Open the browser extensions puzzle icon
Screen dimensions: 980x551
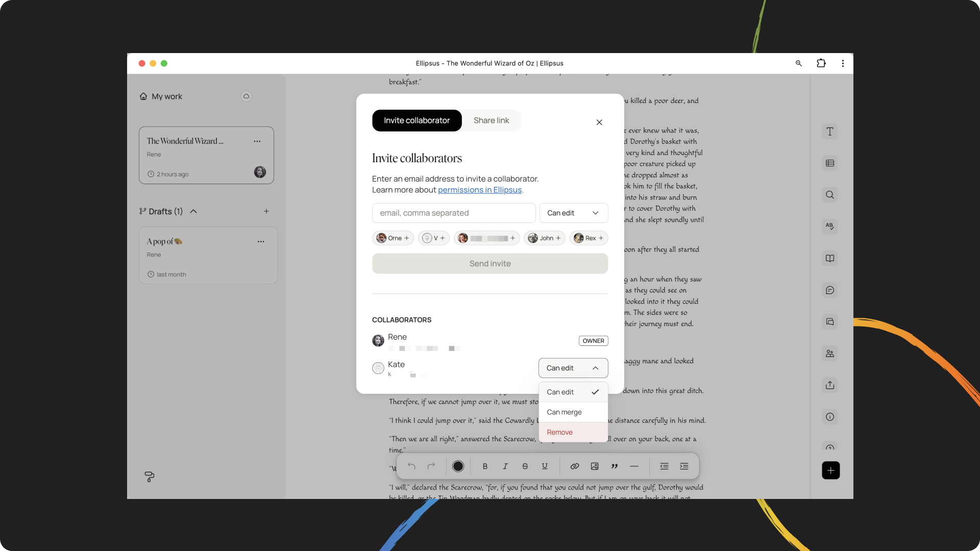coord(821,63)
